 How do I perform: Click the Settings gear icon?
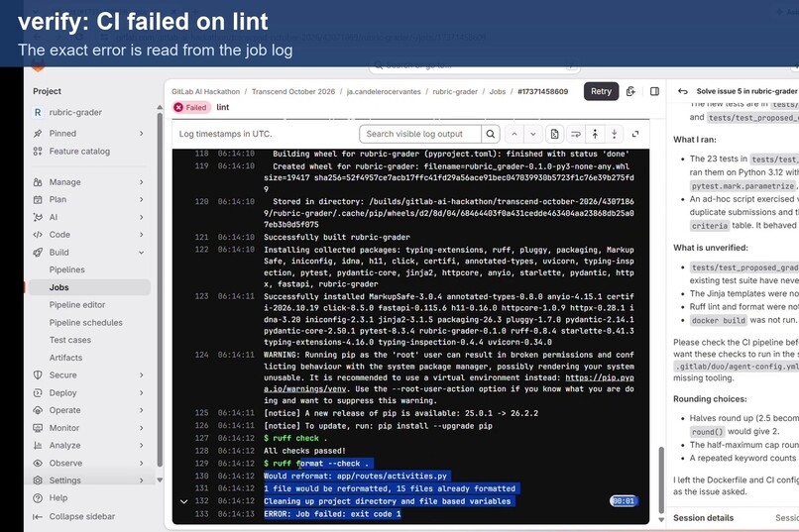pos(38,480)
